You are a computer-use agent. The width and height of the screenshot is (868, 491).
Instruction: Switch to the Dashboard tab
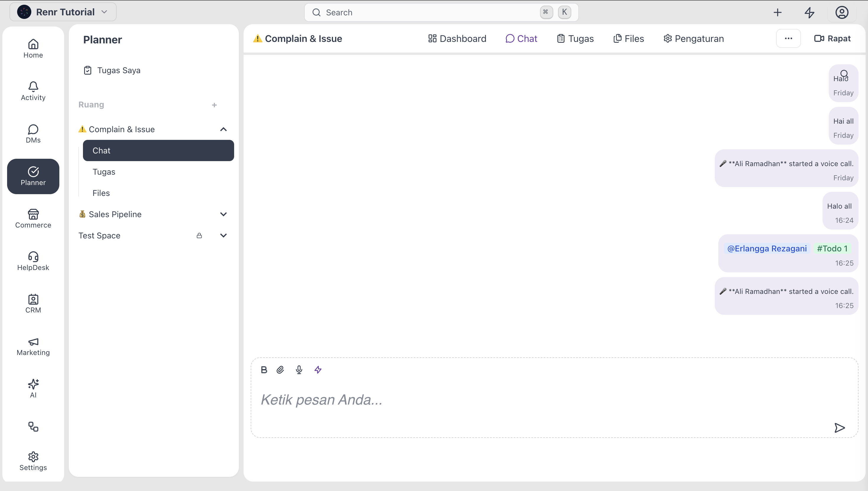coord(457,38)
